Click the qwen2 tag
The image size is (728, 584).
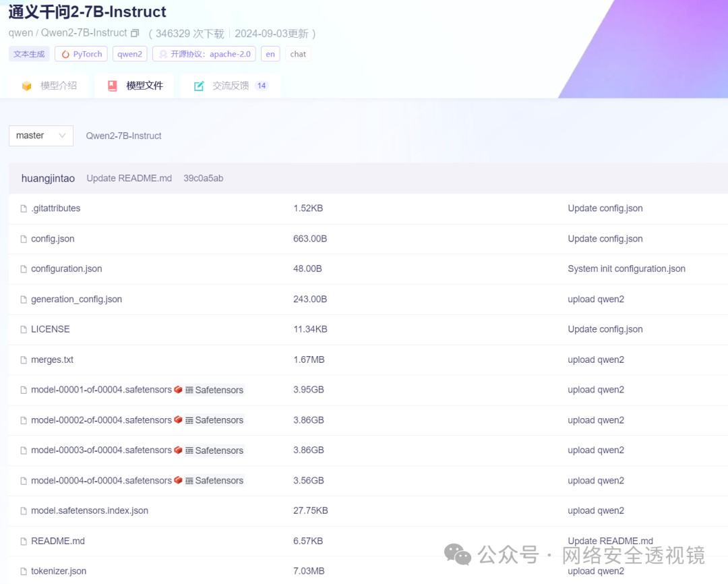(129, 54)
